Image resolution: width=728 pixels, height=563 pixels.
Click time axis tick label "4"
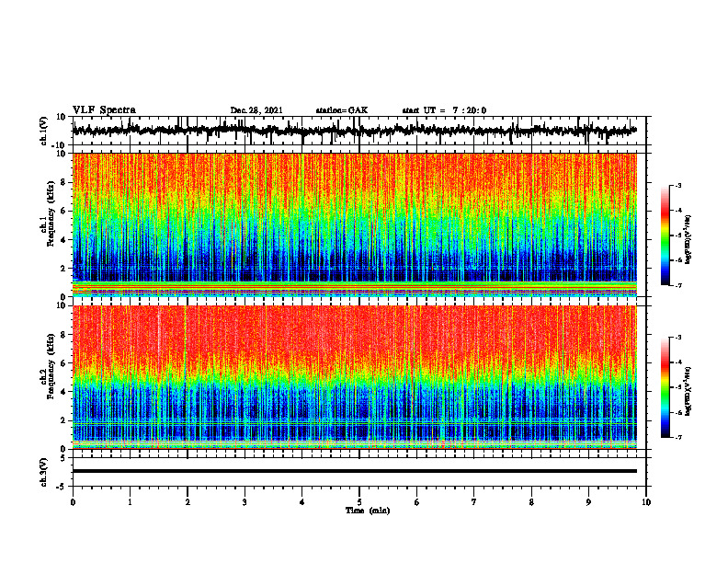(x=301, y=502)
